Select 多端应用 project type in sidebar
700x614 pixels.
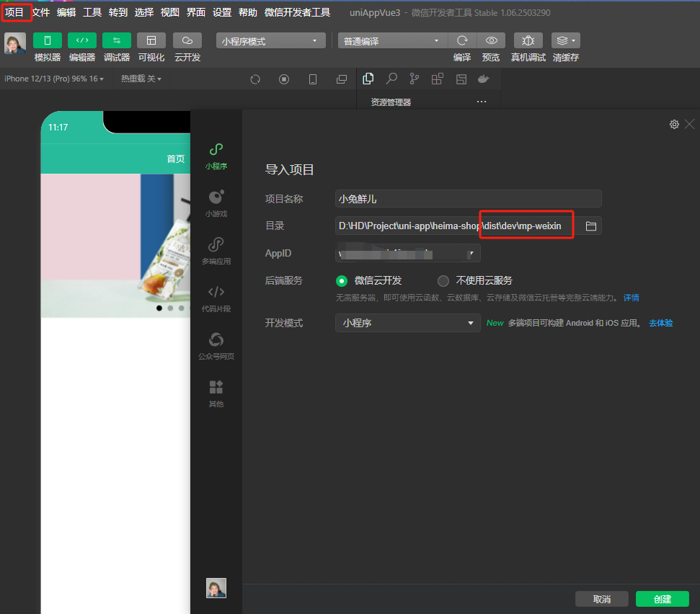216,252
